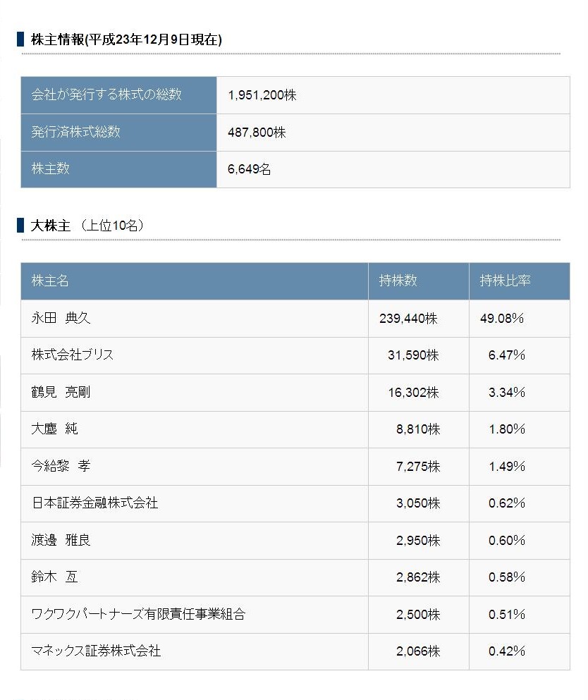This screenshot has height=700, width=588.
Task: Select shareholder マネックス証券株式会社
Action: tap(96, 651)
